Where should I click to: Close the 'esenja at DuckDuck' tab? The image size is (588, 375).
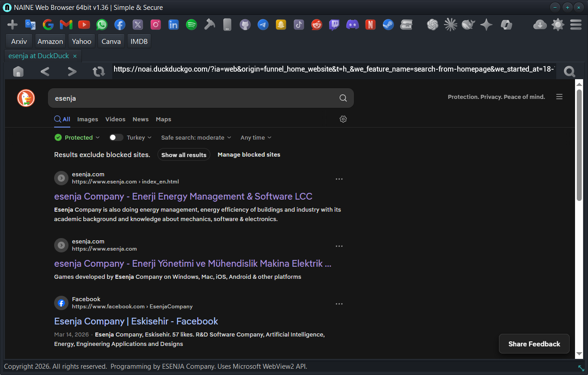(75, 56)
